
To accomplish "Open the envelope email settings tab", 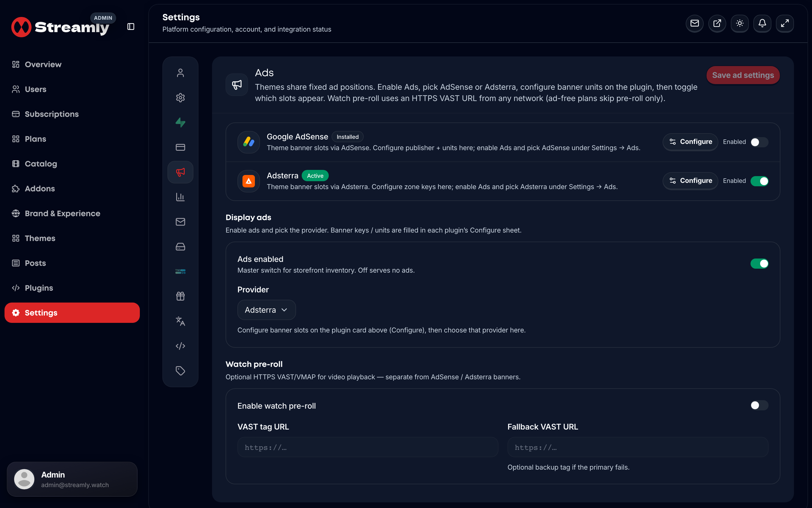I will [x=180, y=222].
